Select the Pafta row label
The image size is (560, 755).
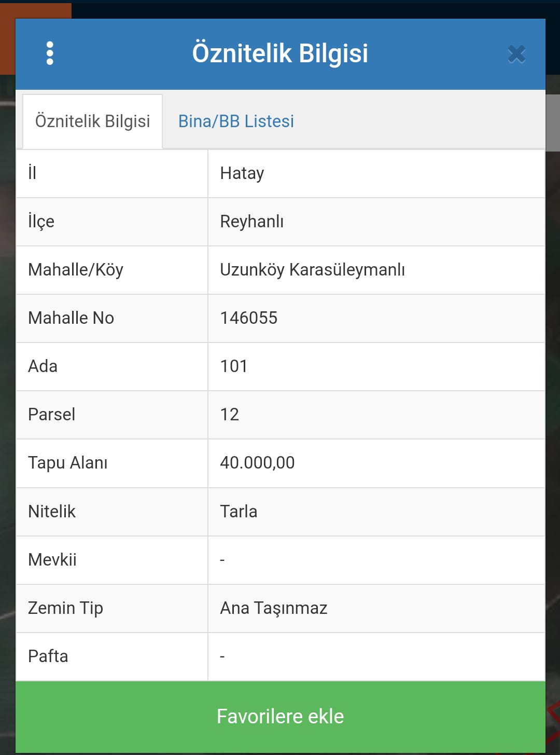click(x=48, y=656)
